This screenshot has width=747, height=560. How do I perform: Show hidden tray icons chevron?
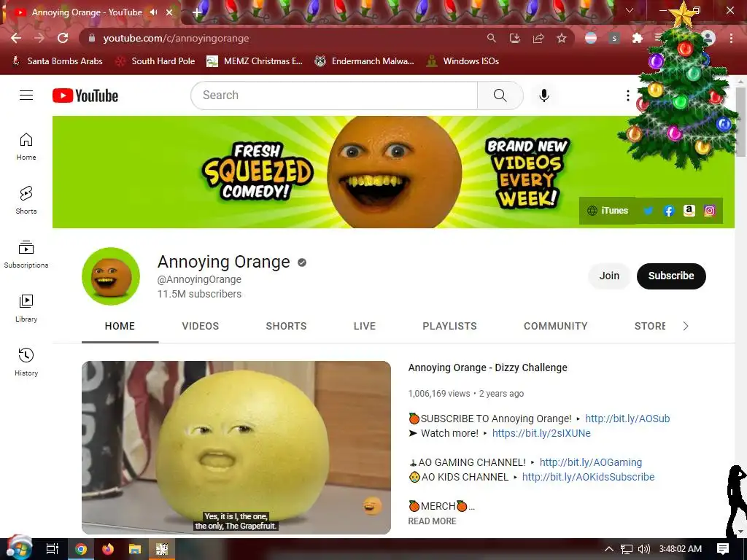point(609,549)
